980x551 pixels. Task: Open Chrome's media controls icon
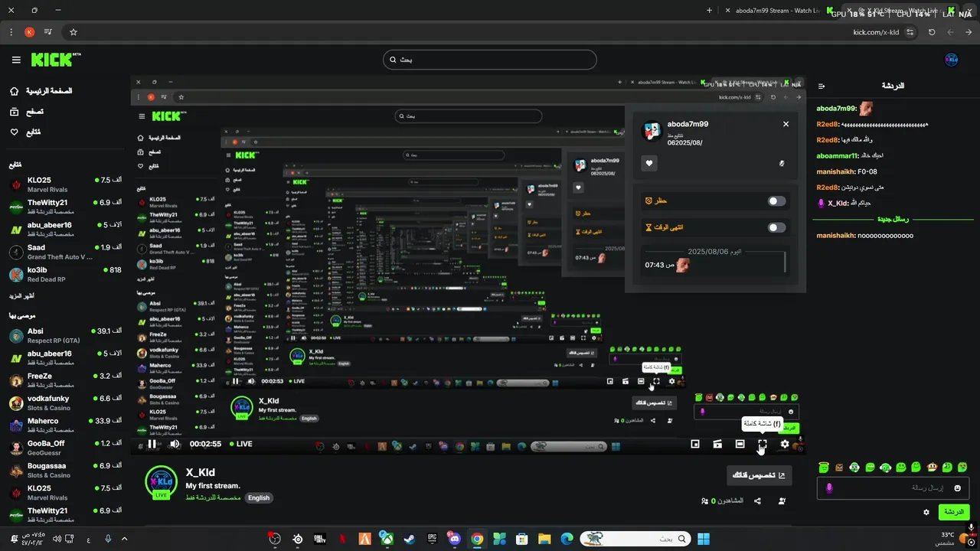48,32
